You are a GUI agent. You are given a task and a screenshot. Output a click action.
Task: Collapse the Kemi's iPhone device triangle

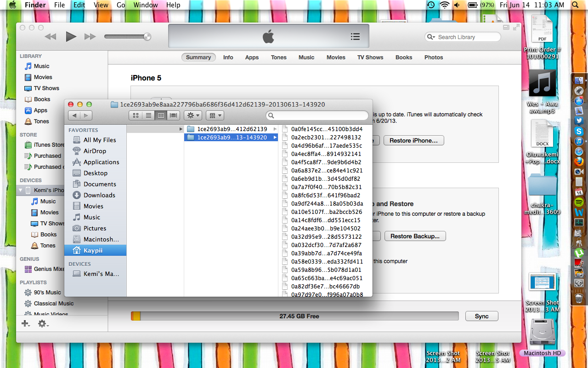21,190
